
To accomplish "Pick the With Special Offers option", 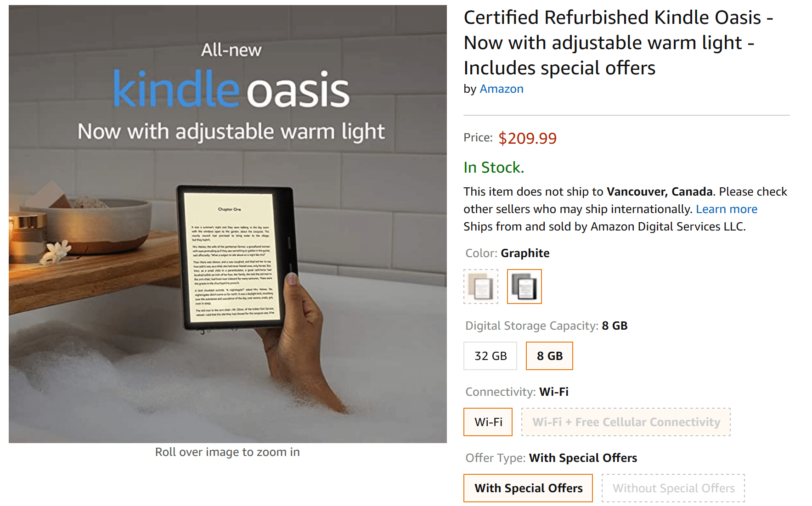I will (528, 488).
